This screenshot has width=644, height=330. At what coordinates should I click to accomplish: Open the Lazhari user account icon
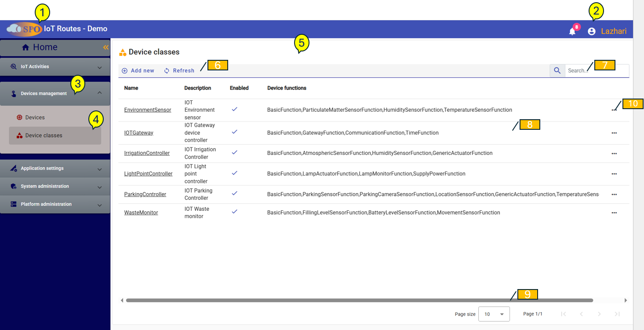point(592,31)
